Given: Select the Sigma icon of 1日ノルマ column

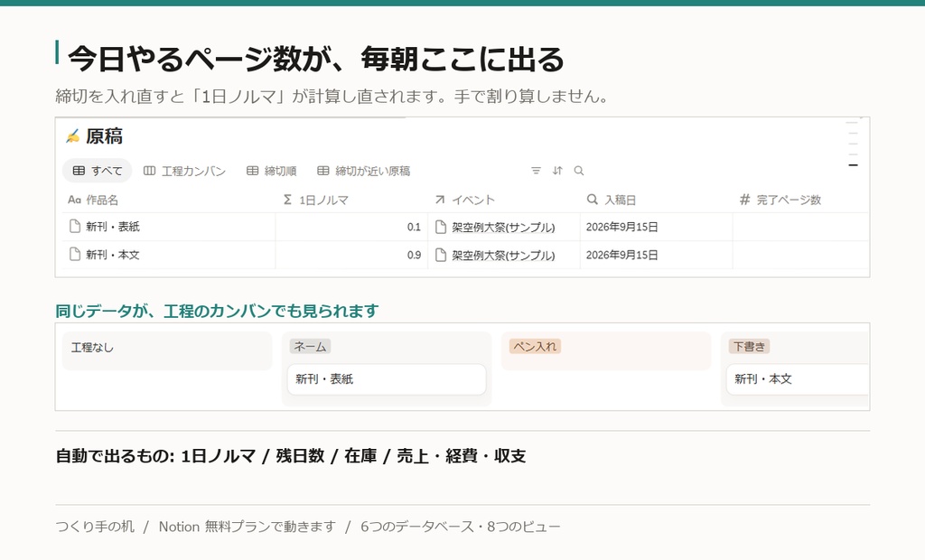Looking at the screenshot, I should (287, 200).
